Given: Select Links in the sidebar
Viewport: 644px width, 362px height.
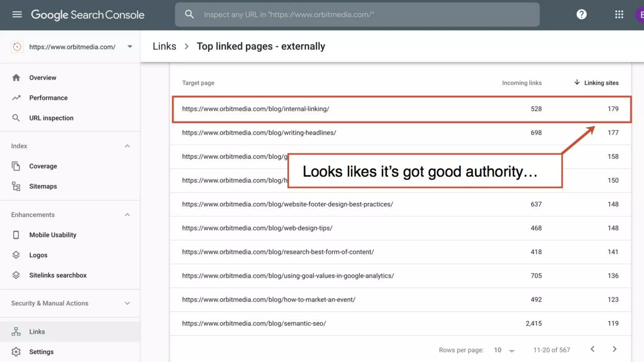Looking at the screenshot, I should coord(37,332).
